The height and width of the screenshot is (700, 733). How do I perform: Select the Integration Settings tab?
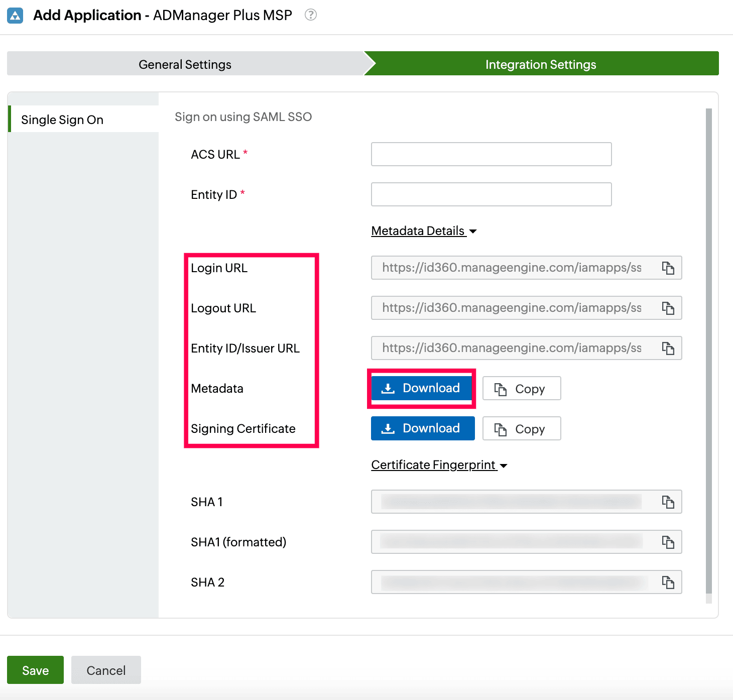click(540, 64)
